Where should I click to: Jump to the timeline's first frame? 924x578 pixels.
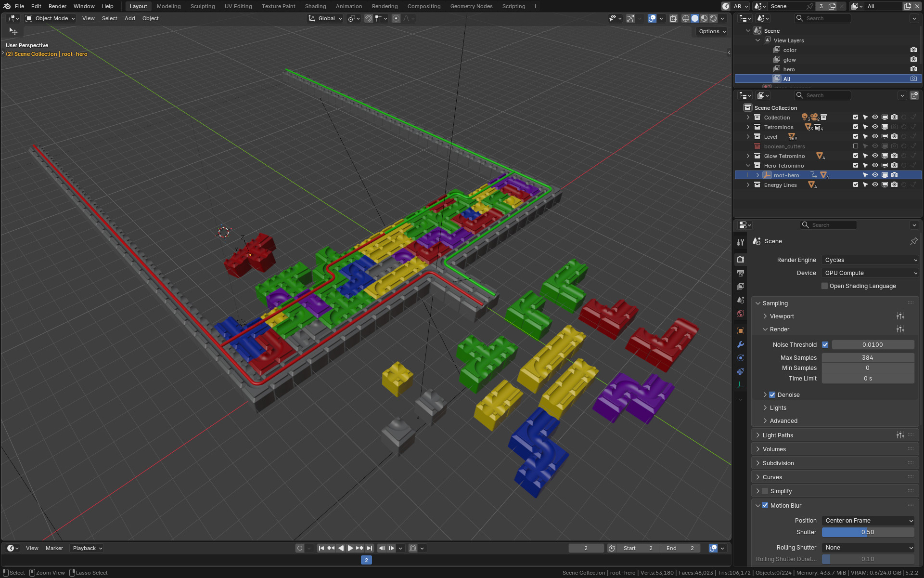(321, 548)
